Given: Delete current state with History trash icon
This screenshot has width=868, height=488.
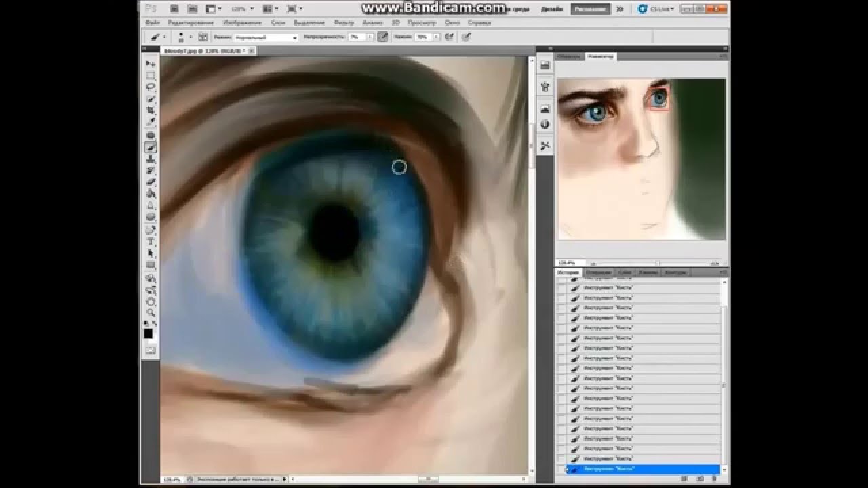Looking at the screenshot, I should 715,479.
